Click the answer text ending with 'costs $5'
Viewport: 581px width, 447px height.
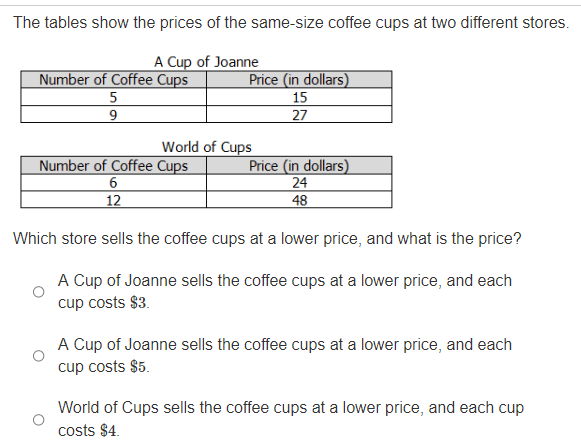(285, 355)
